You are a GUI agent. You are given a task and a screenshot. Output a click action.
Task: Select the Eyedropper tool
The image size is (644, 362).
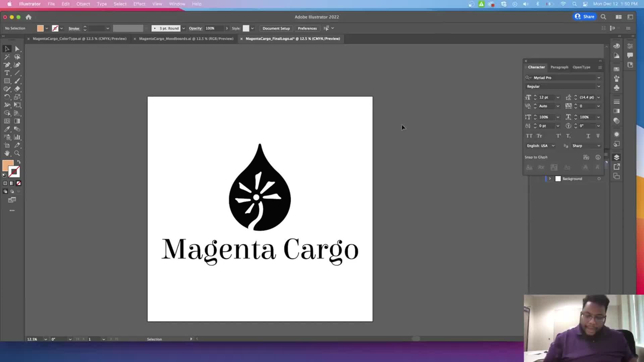pos(7,129)
